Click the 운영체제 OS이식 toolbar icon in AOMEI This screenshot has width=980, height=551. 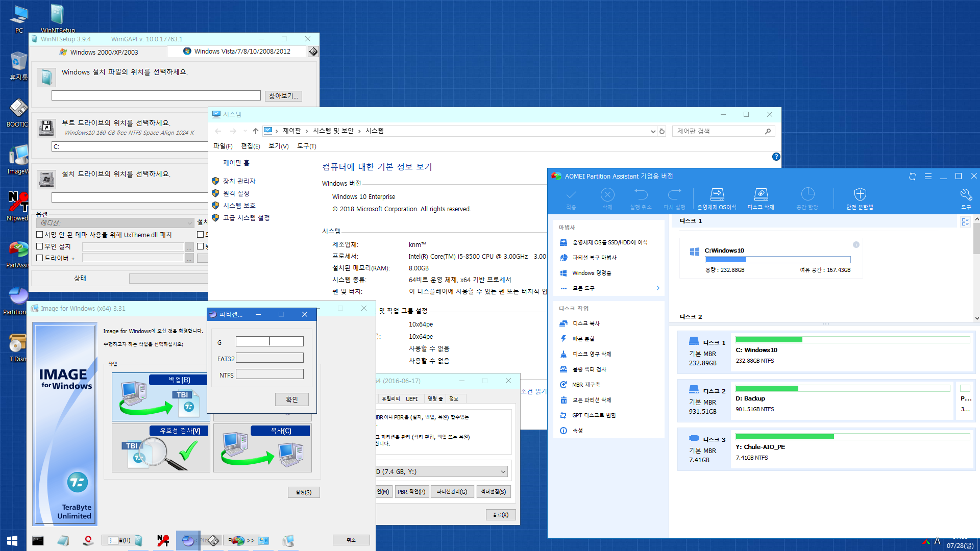[717, 198]
